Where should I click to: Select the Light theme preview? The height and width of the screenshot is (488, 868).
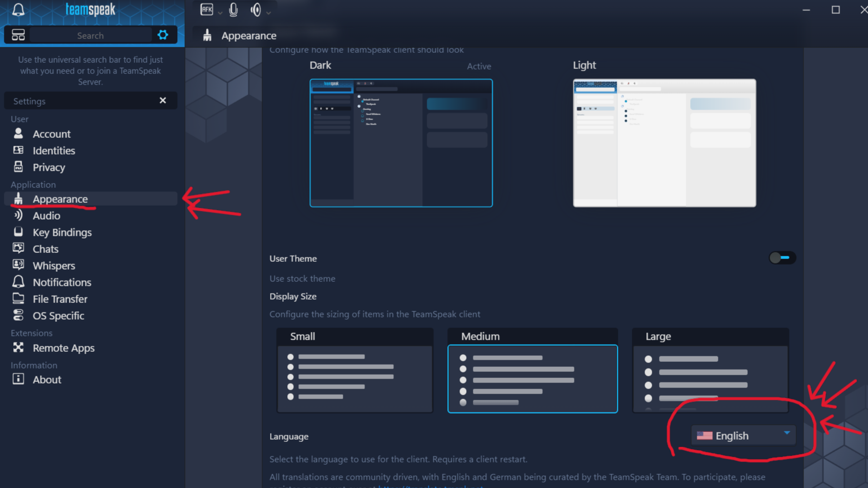pyautogui.click(x=664, y=143)
